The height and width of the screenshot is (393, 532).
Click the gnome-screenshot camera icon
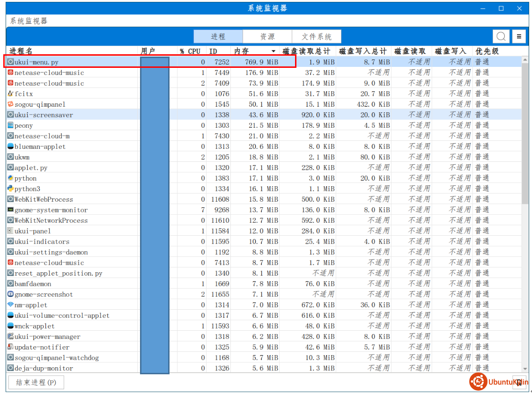(10, 294)
